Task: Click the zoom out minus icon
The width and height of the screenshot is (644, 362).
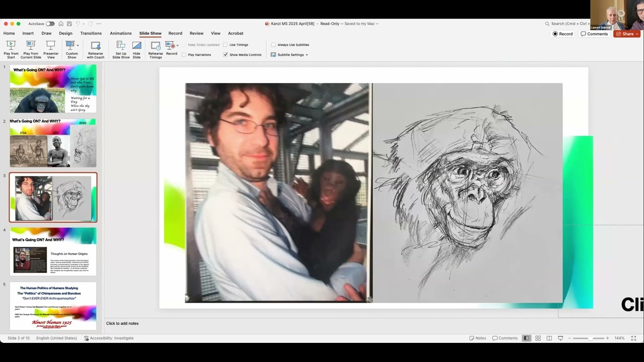Action: (x=570, y=338)
